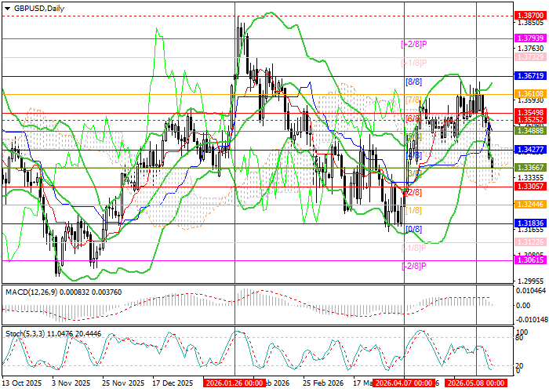The height and width of the screenshot is (392, 549).
Task: Select the 1.36108 orange price label
Action: click(532, 94)
